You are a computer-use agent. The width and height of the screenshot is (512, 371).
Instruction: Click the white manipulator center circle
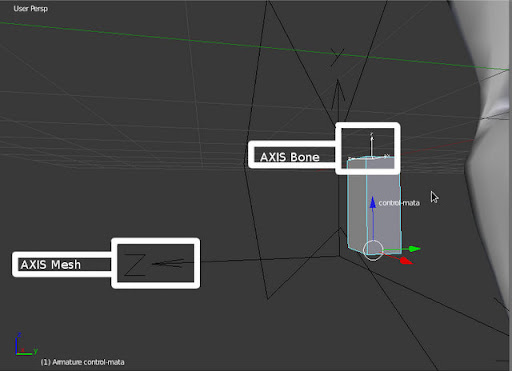point(373,250)
